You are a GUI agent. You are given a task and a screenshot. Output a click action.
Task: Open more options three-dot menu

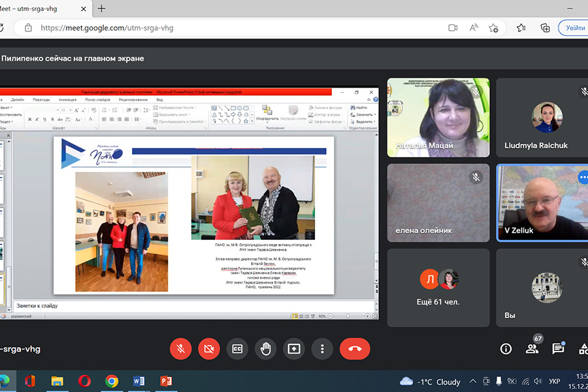point(322,349)
